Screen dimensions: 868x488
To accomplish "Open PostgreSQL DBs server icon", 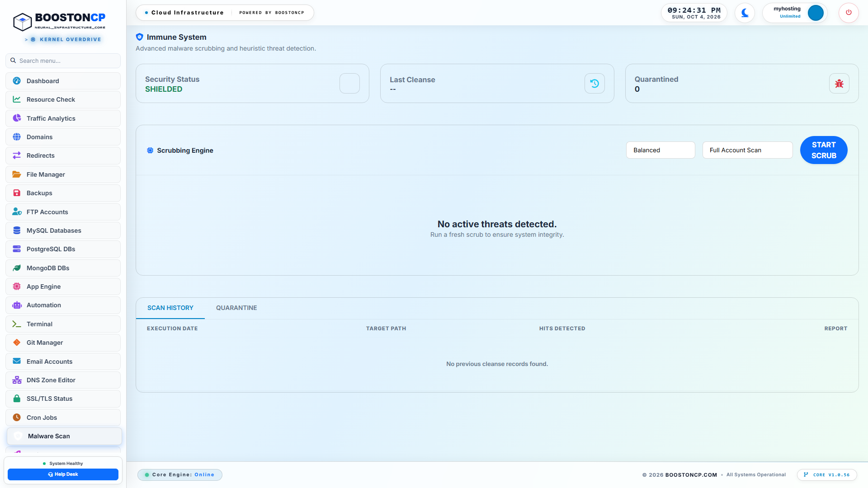I will [x=17, y=249].
